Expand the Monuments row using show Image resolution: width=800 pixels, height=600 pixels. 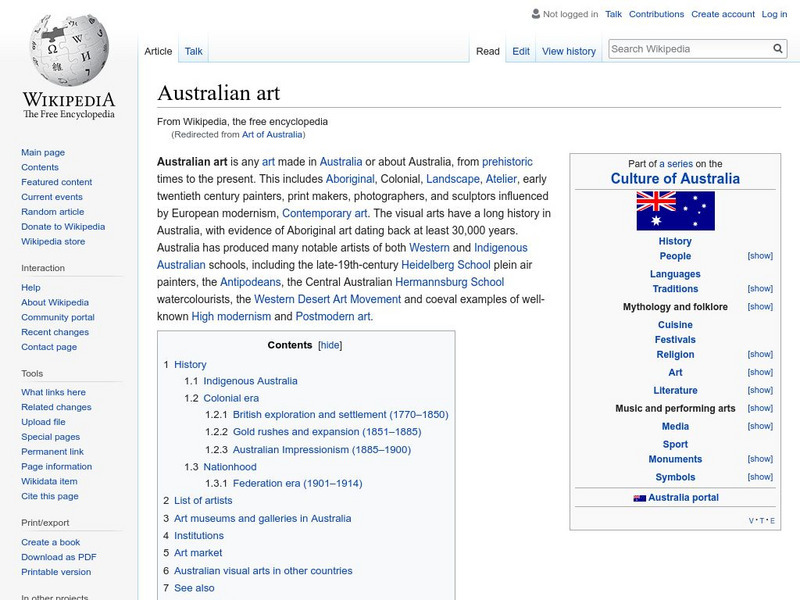(760, 459)
